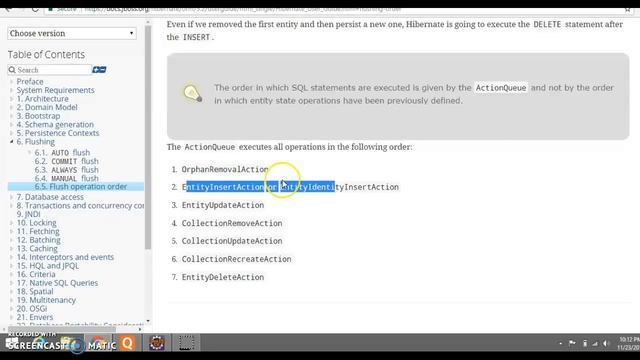Open section 6.3 ALWAYS flush

click(x=67, y=170)
